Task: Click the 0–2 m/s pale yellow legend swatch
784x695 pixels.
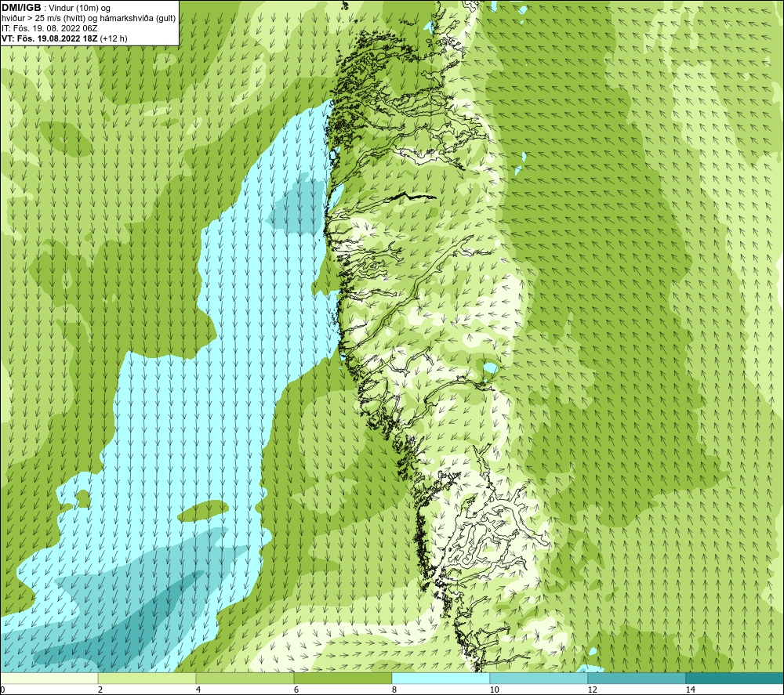Action: (x=49, y=679)
